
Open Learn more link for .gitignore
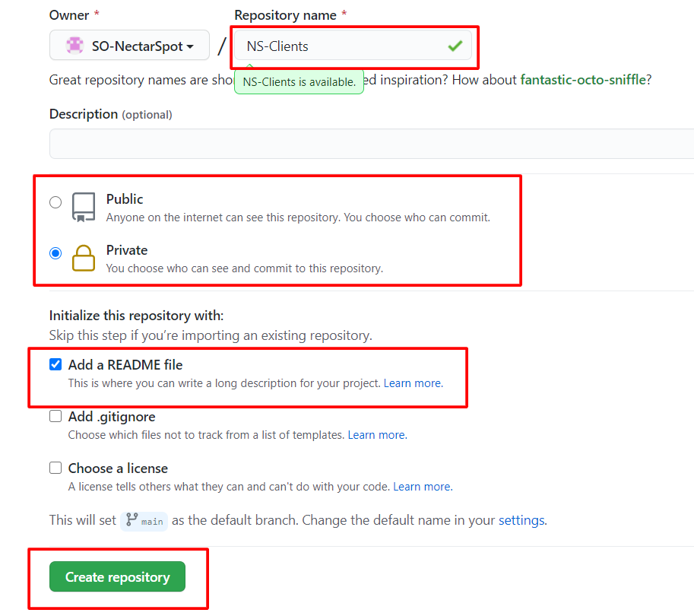click(377, 435)
